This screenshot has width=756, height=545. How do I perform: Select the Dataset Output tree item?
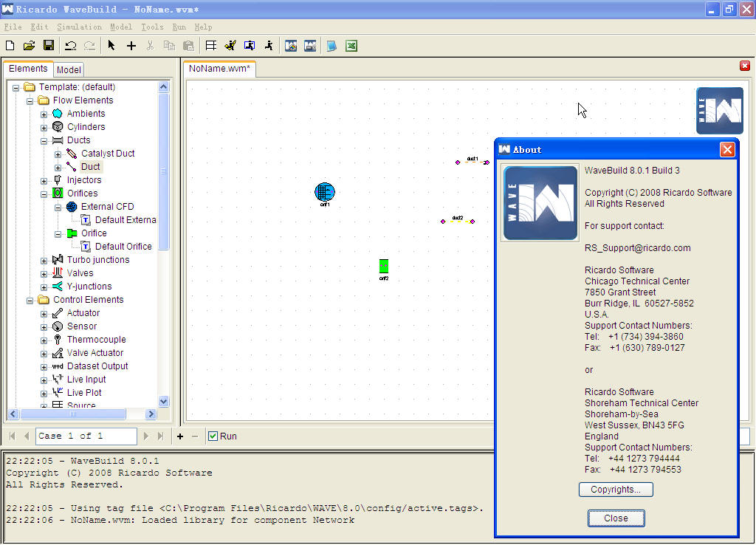pos(97,366)
